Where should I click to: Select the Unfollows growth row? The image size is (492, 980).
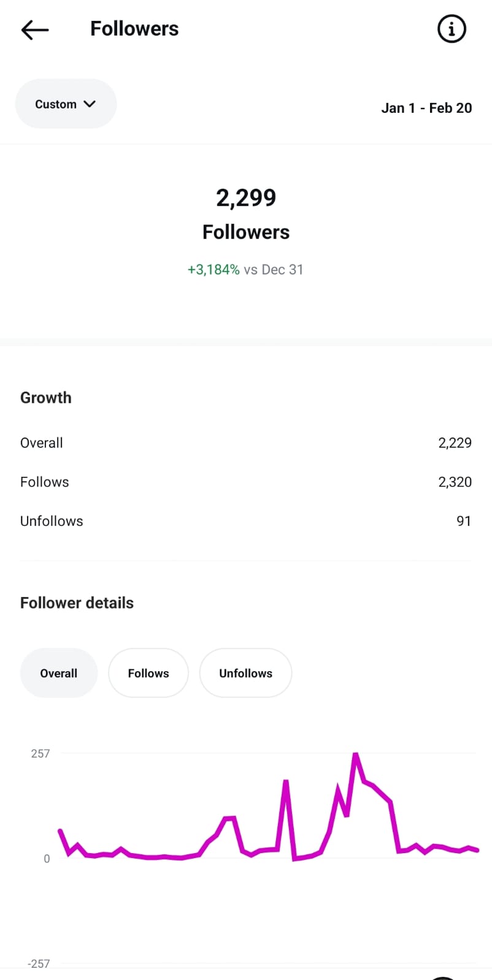point(246,521)
